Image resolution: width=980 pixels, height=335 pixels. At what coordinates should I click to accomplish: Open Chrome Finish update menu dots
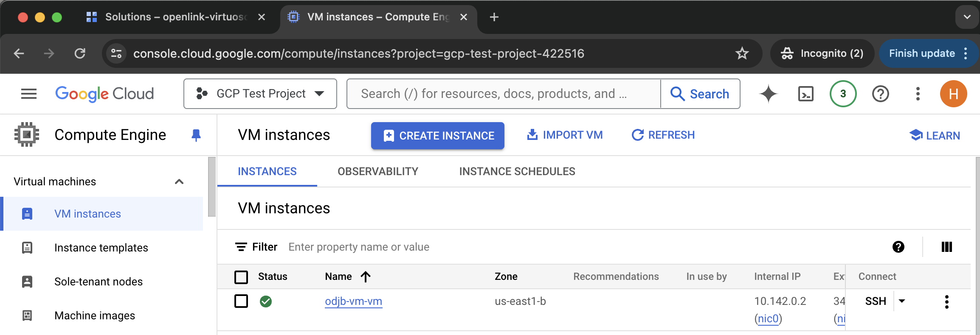click(x=966, y=53)
